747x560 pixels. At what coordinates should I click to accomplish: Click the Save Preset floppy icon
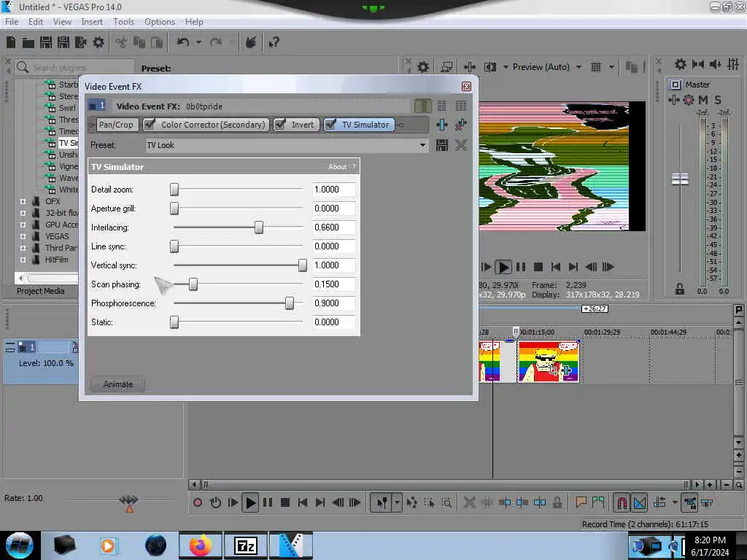click(x=441, y=145)
